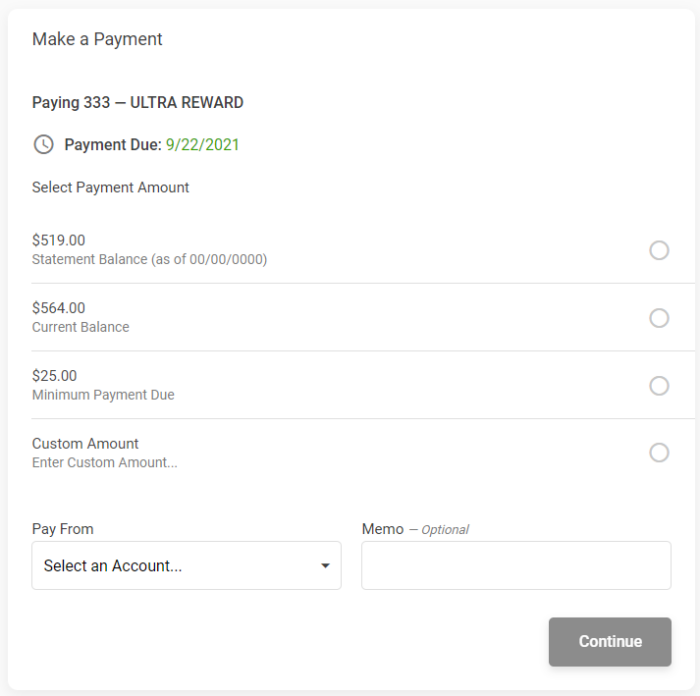Click the Statement Balance description label
This screenshot has height=696, width=700.
point(150,259)
